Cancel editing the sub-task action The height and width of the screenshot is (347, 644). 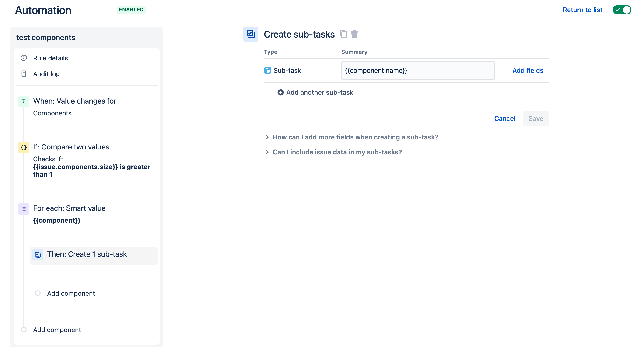click(504, 118)
